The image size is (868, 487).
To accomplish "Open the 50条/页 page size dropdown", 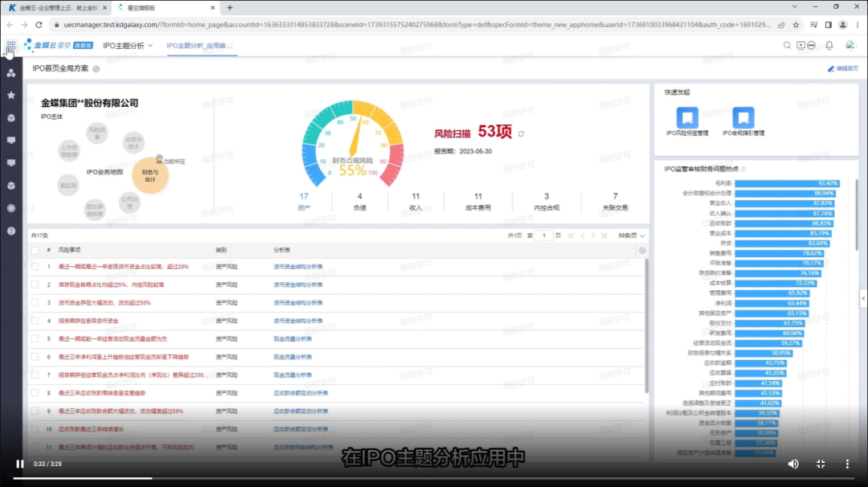I will tap(631, 235).
